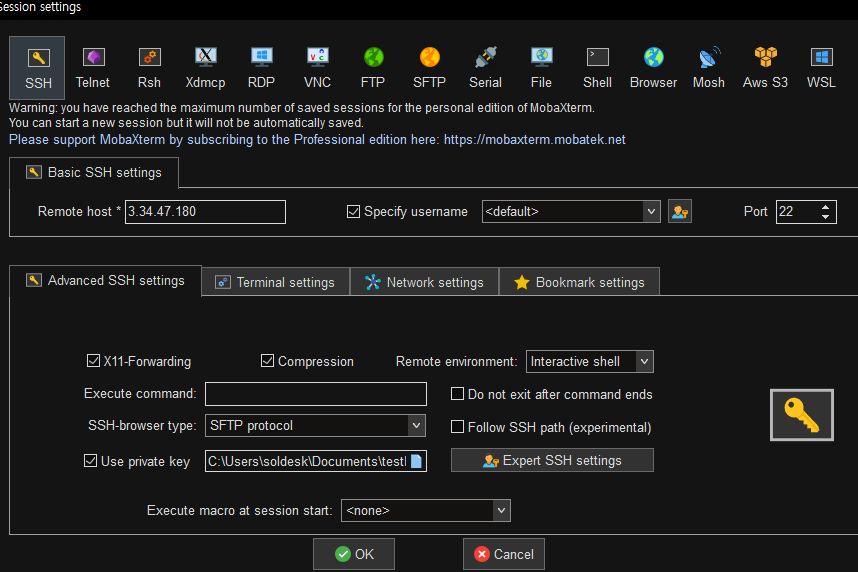Viewport: 858px width, 572px height.
Task: Toggle the Use private key checkbox
Action: click(90, 461)
